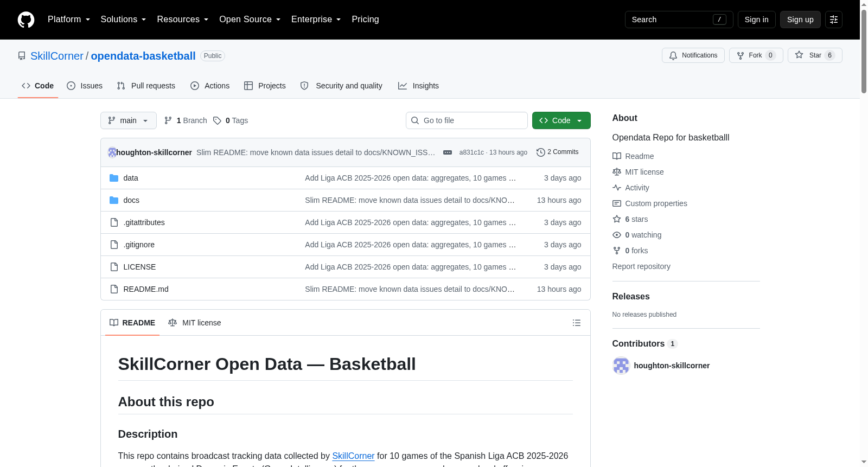868x467 pixels.
Task: Open the Pricing page
Action: tap(365, 20)
